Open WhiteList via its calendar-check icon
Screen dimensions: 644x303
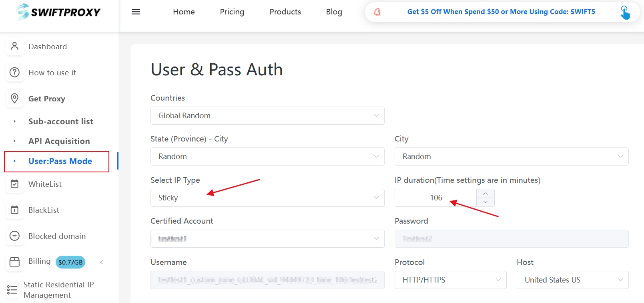click(15, 184)
